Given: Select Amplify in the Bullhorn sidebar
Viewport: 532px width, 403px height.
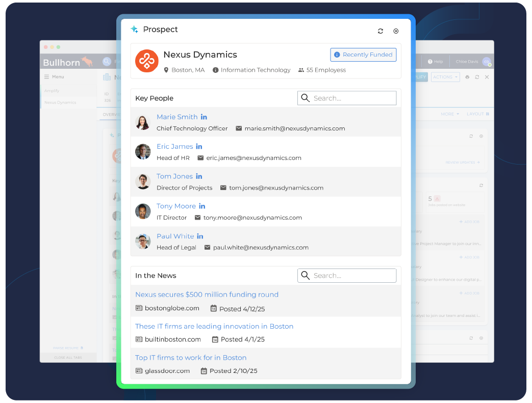Looking at the screenshot, I should pyautogui.click(x=52, y=91).
